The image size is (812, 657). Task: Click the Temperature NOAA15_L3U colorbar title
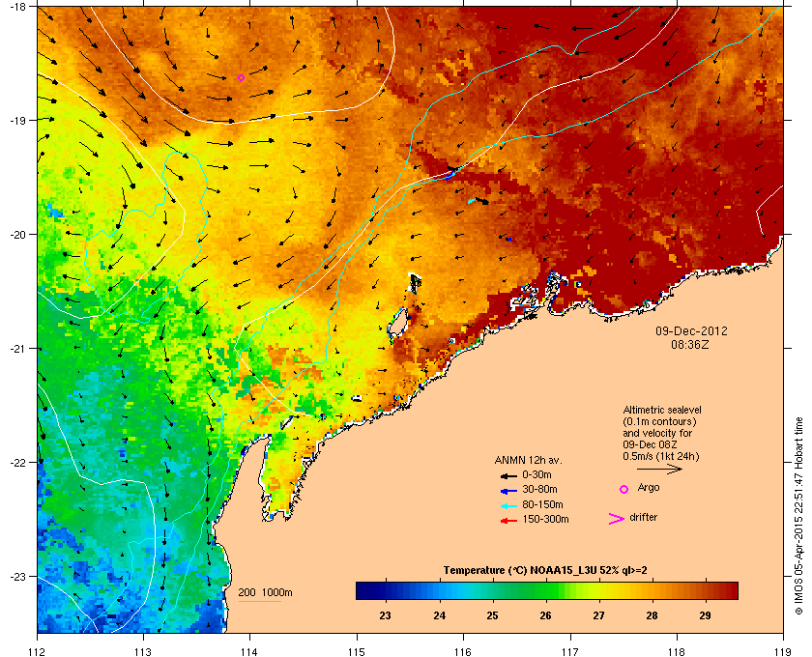tap(545, 571)
